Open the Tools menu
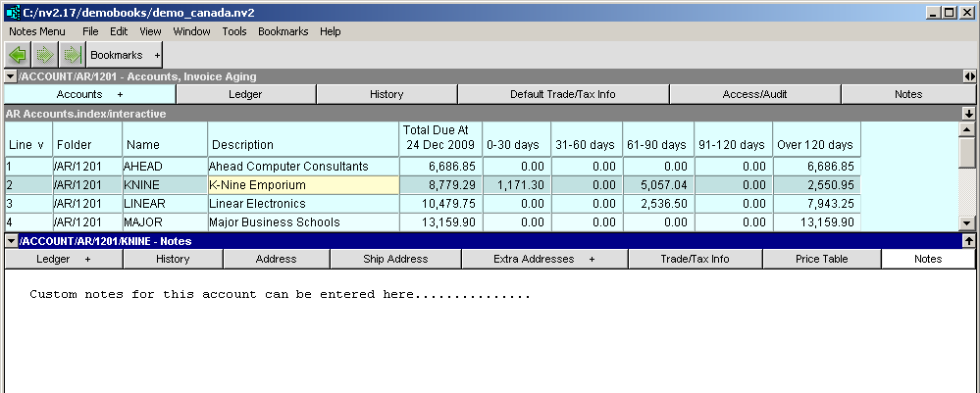 (234, 31)
